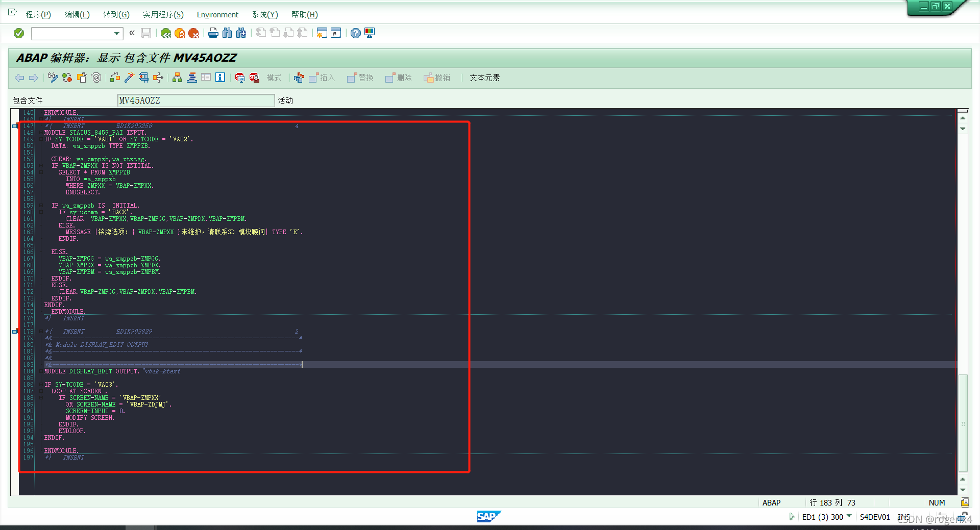
Task: Collapse the IF SY-TCODE block at line 149
Action: click(41, 139)
